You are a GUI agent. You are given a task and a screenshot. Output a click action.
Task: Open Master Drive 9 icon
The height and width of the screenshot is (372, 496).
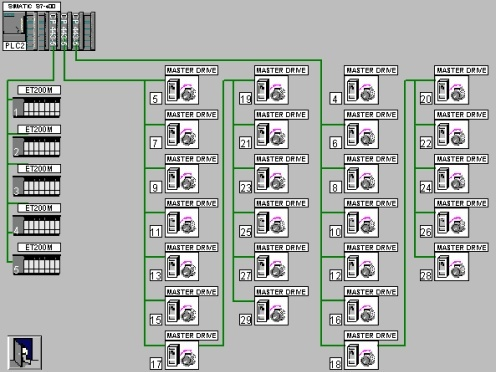click(182, 179)
